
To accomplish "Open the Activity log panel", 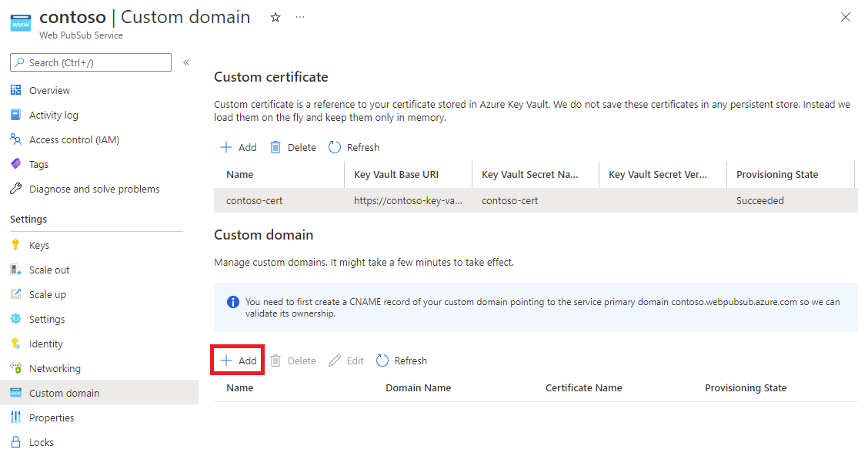I will [x=54, y=115].
